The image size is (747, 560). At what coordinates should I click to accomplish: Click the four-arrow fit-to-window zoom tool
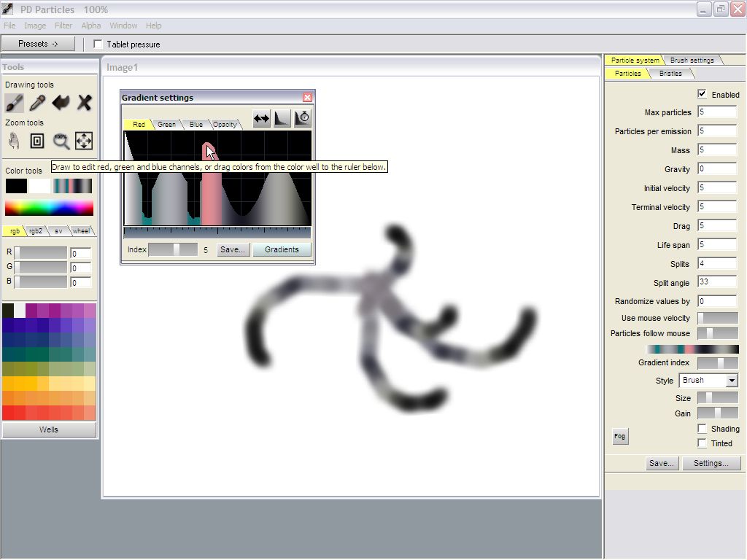point(84,141)
